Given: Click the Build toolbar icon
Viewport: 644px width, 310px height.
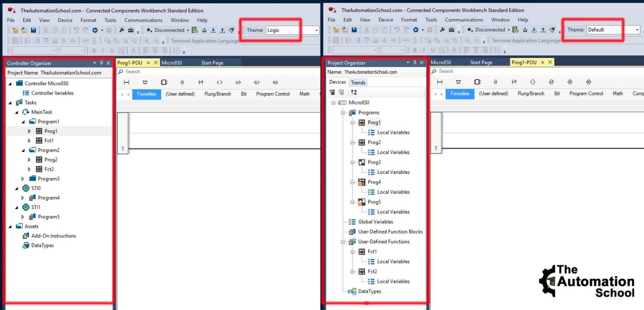Looking at the screenshot, I should 194,29.
